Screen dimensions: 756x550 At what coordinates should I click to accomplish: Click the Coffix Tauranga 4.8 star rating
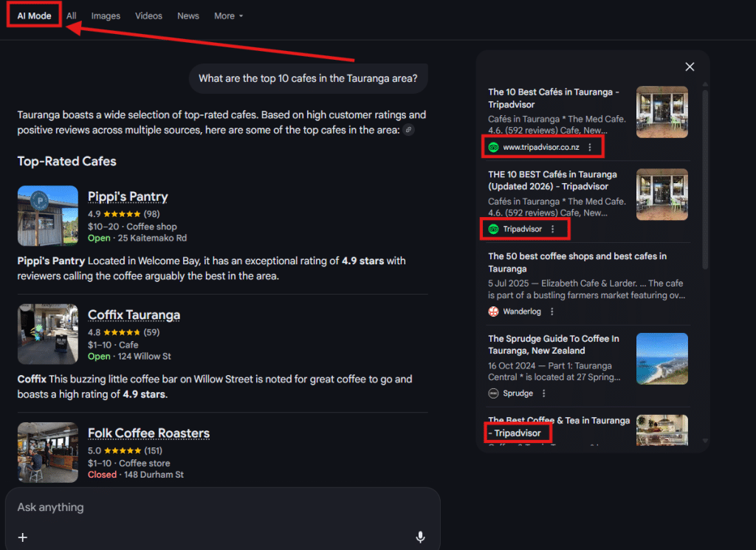pyautogui.click(x=123, y=332)
